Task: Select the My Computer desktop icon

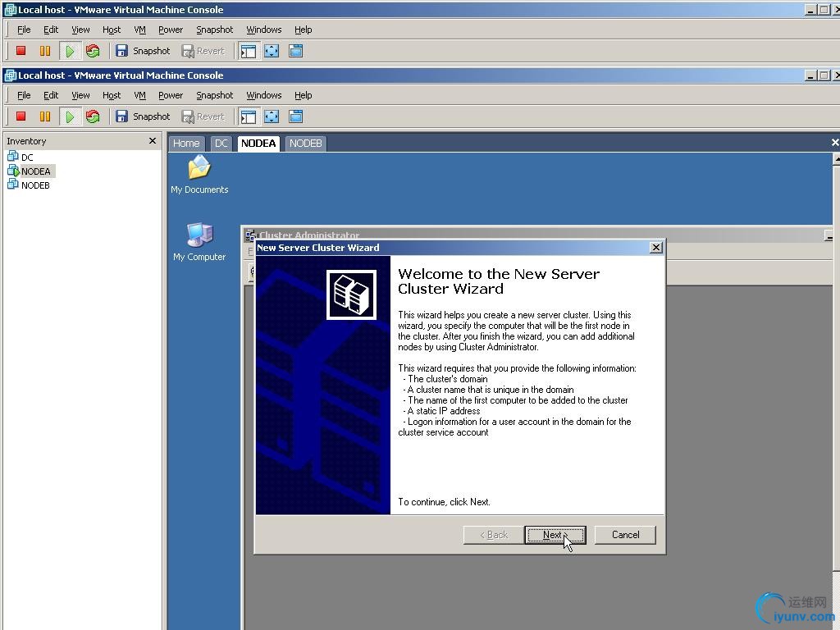Action: click(x=199, y=242)
